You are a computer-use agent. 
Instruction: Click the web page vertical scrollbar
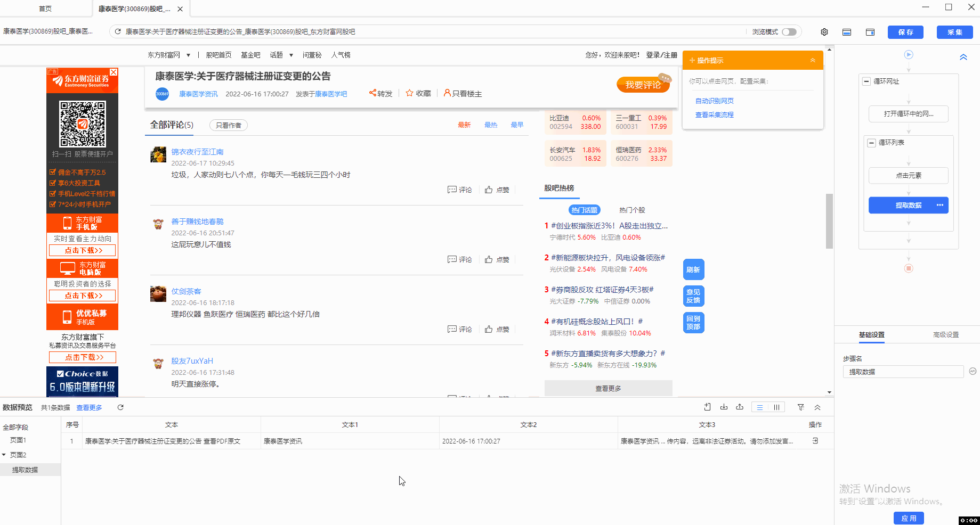pyautogui.click(x=829, y=221)
